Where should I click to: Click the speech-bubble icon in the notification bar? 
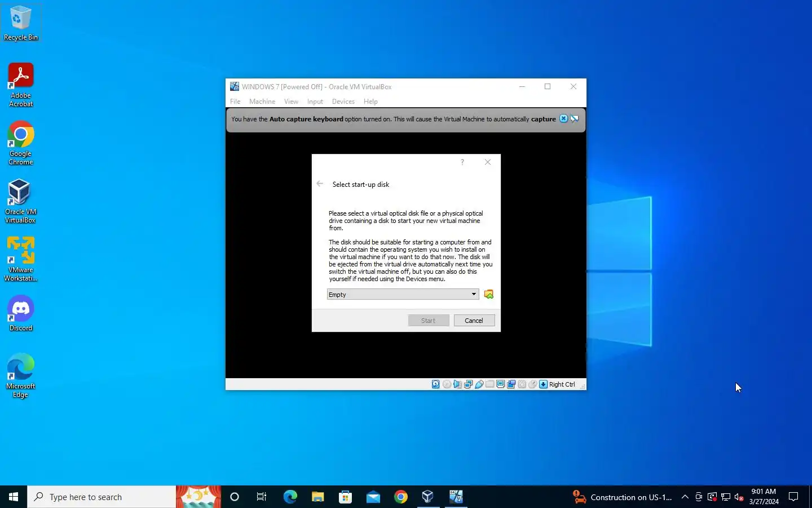click(x=575, y=119)
